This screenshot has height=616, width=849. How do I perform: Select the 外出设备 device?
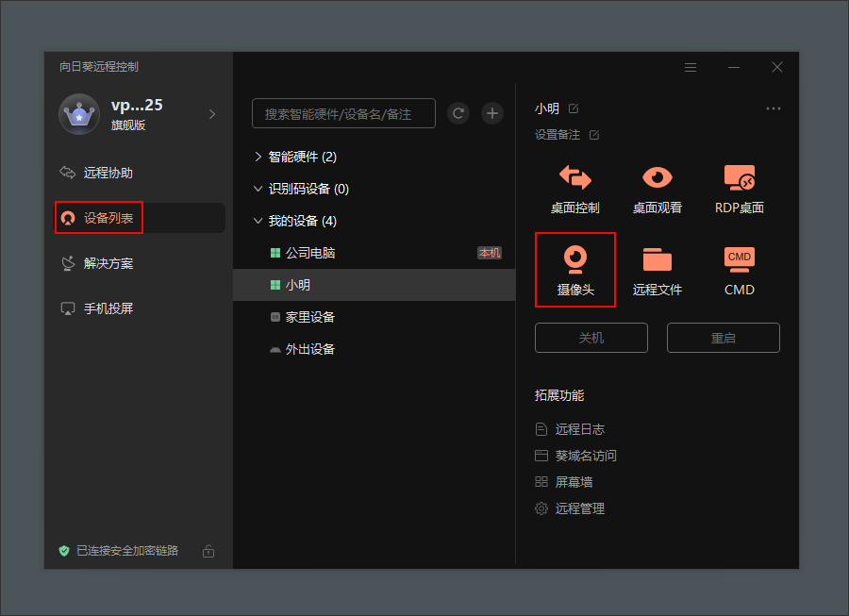(x=375, y=349)
